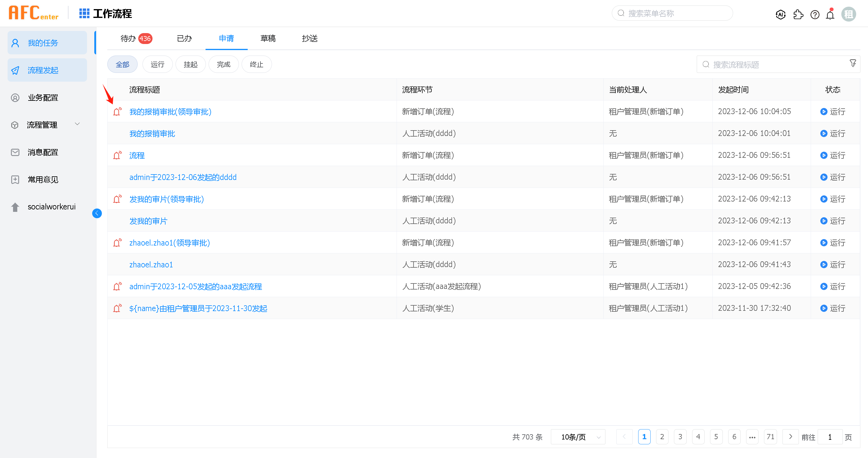Click the filter funnel icon

[x=853, y=63]
